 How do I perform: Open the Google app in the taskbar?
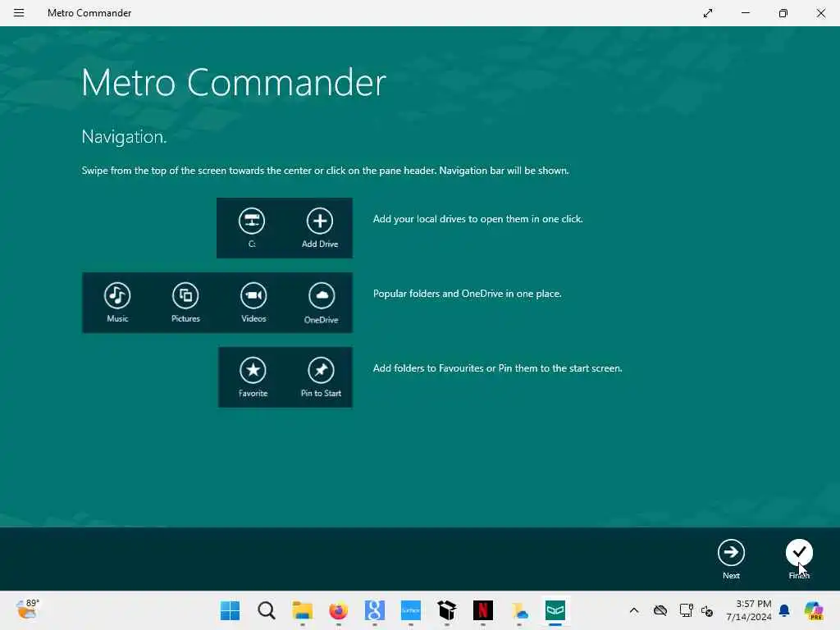coord(374,610)
